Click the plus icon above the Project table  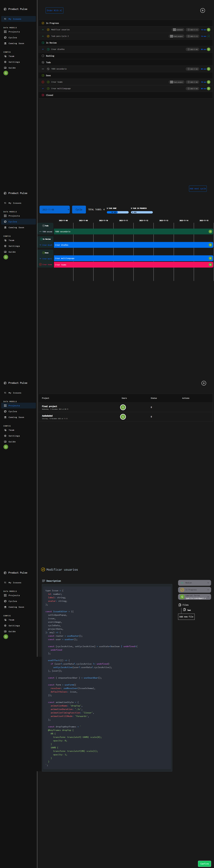204,383
